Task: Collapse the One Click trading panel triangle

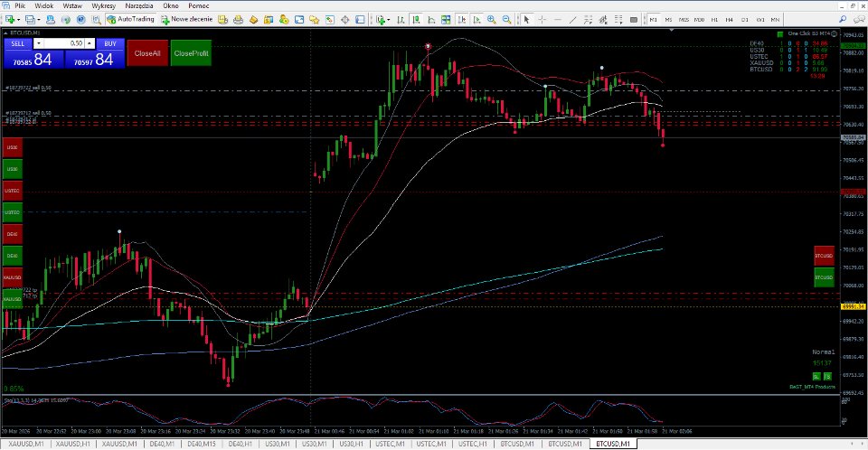Action: 5,33
